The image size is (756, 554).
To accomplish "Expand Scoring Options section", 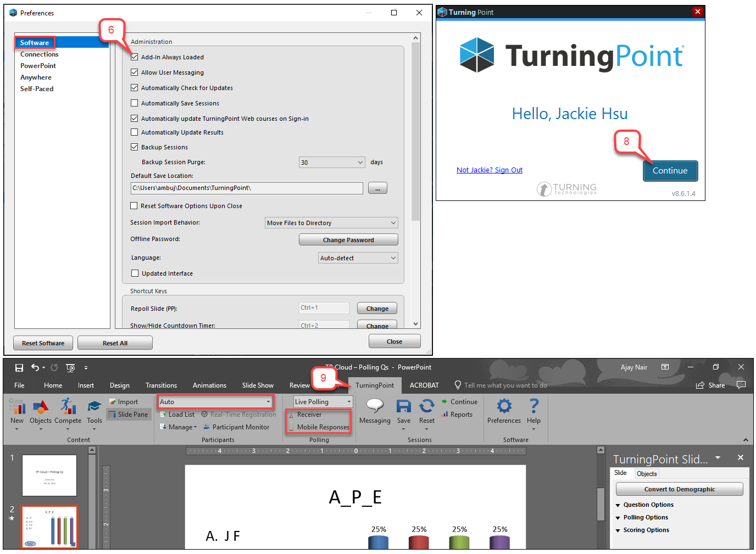I will 642,530.
